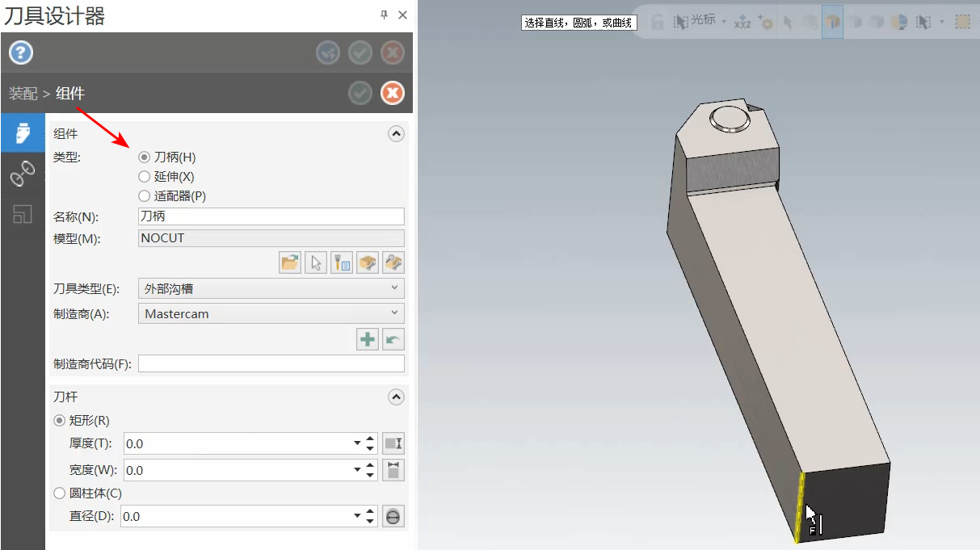
Task: Click the greyed red X in top dark bar
Action: (393, 53)
